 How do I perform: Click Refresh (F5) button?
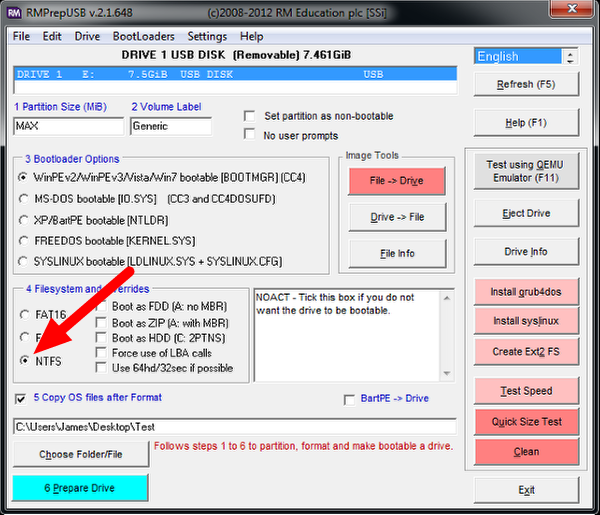click(x=526, y=84)
